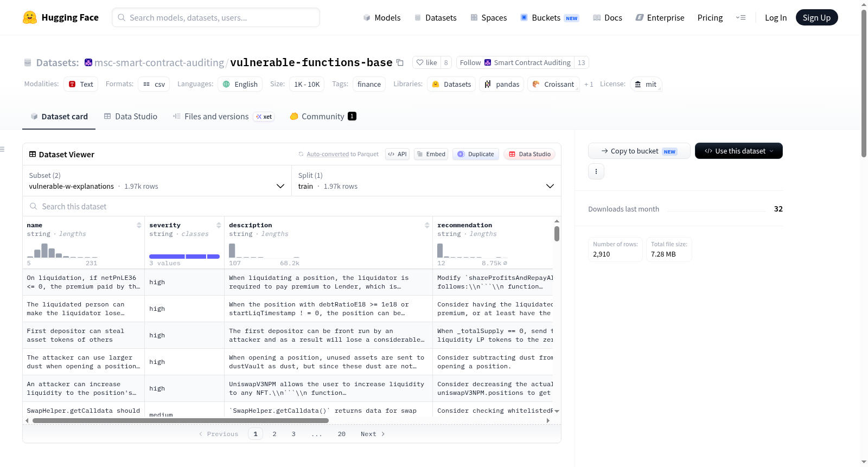Open the three-dot options button

[x=596, y=171]
